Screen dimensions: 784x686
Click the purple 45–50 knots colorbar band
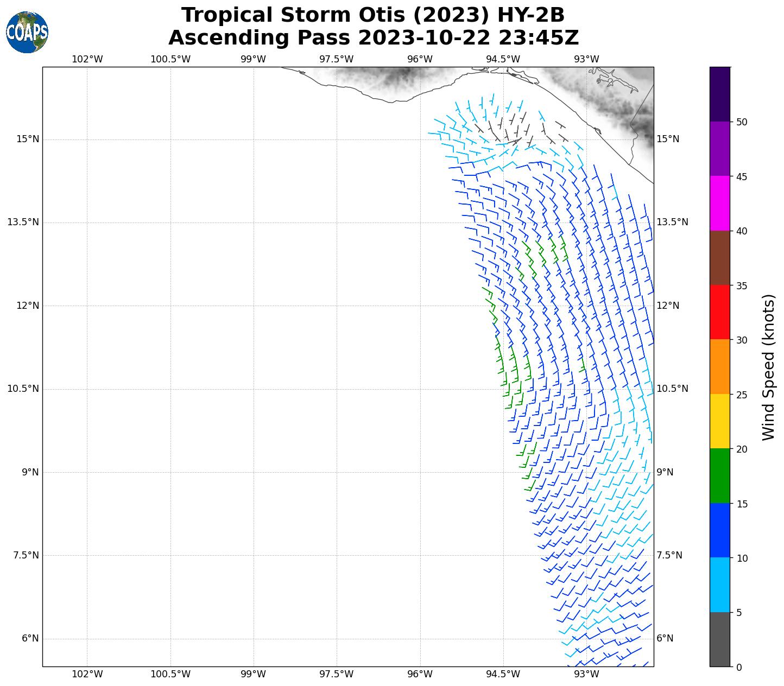pyautogui.click(x=719, y=149)
